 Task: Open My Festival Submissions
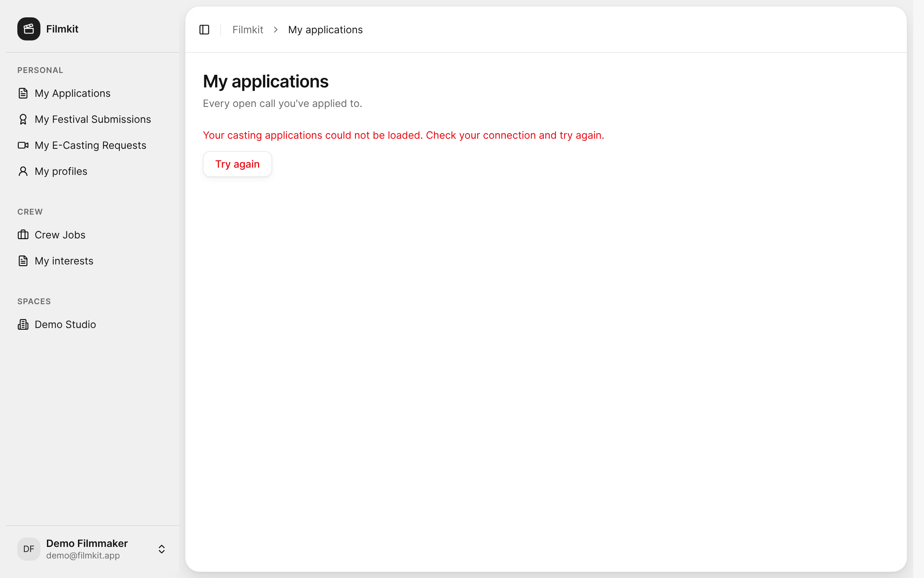[x=92, y=119]
